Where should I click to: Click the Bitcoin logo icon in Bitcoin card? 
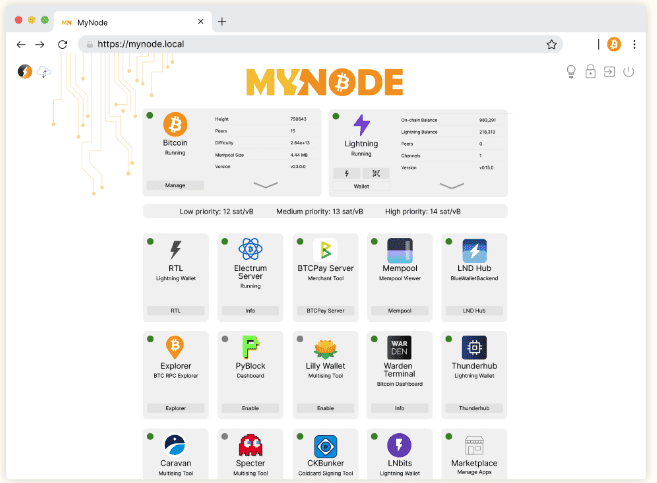pyautogui.click(x=175, y=124)
